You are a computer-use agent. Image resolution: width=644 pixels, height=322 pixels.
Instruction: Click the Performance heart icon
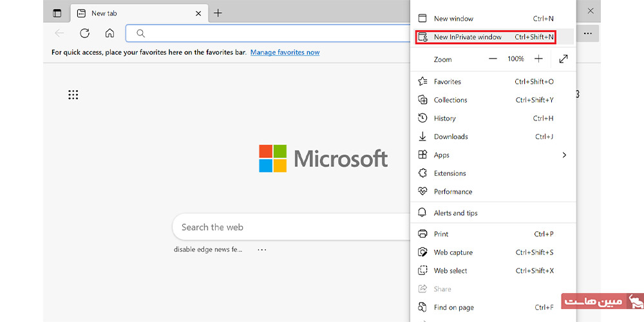coord(422,191)
